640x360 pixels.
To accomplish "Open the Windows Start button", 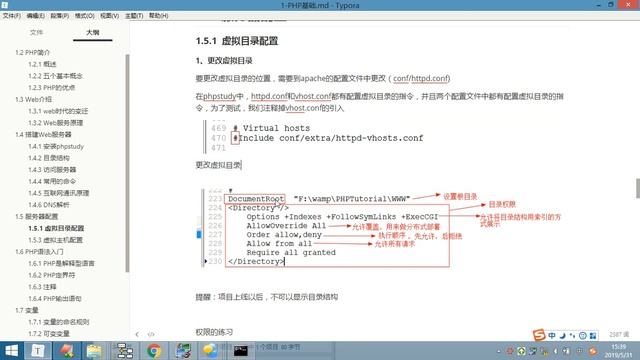I will (11, 351).
